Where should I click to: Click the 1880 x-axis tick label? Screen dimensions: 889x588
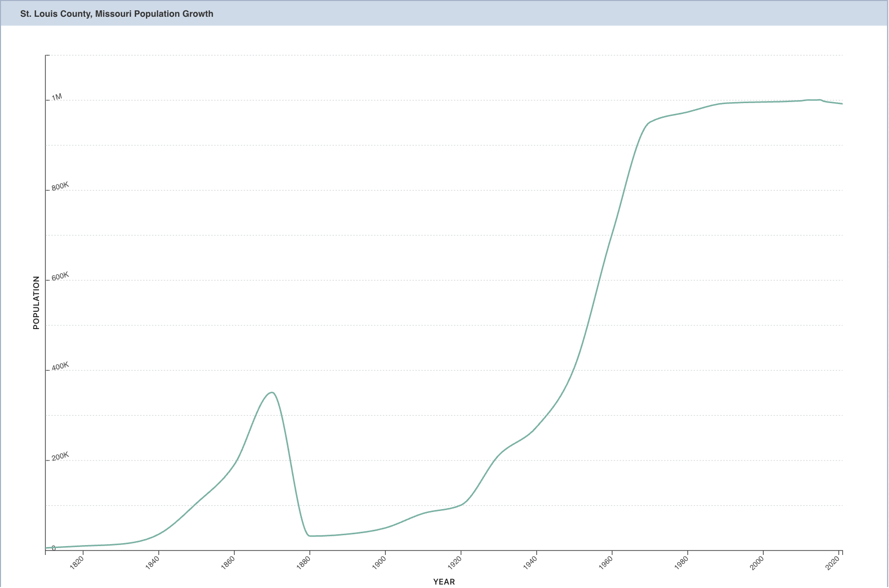coord(303,563)
